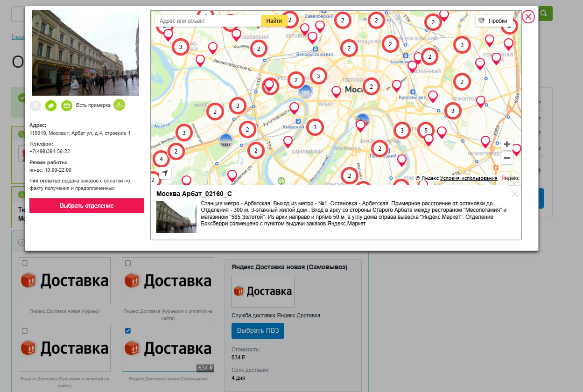Image resolution: width=583 pixels, height=392 pixels.
Task: Click the Яндекс Доставка новая (Самовывоз) heading
Action: (289, 267)
